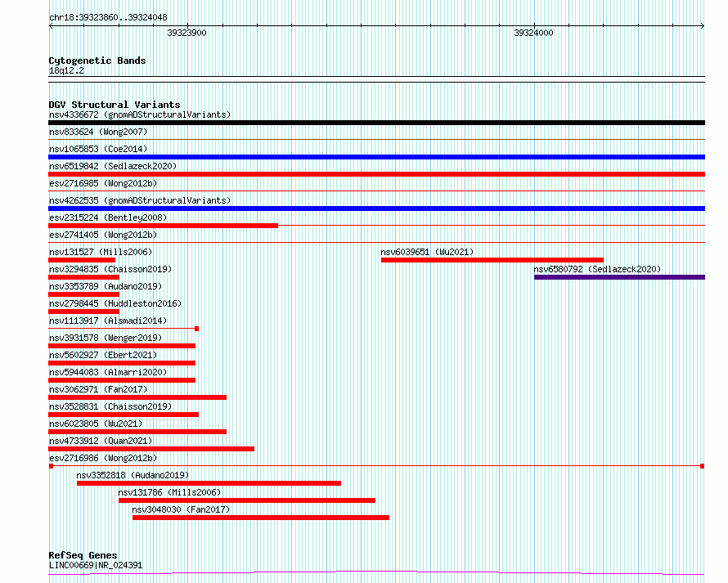Select the red bar under nsv3062971 Fan2017
The height and width of the screenshot is (583, 728).
[x=137, y=397]
